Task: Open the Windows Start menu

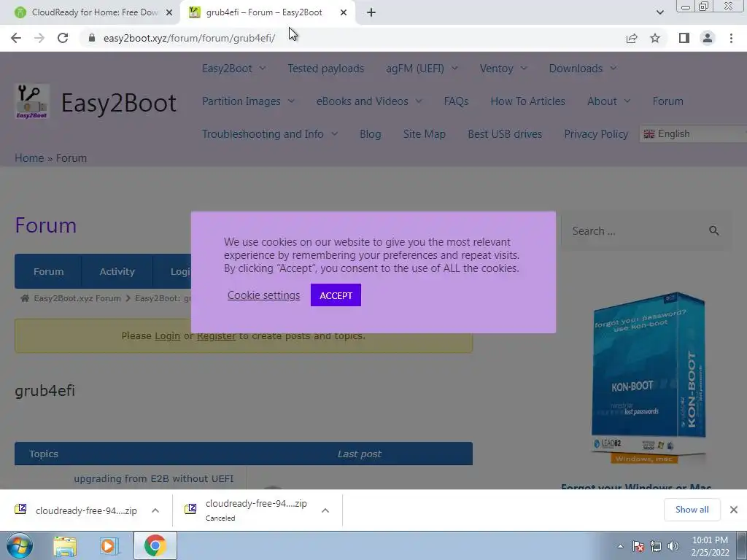Action: (x=20, y=545)
